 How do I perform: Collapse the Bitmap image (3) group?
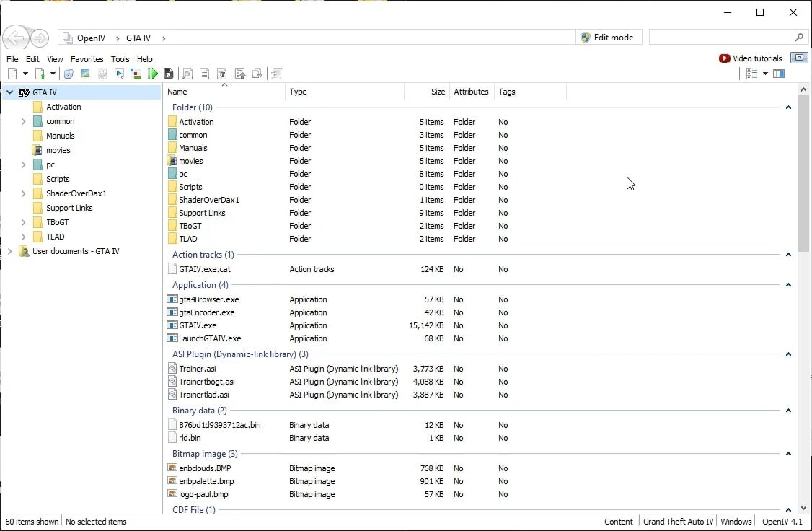(788, 454)
